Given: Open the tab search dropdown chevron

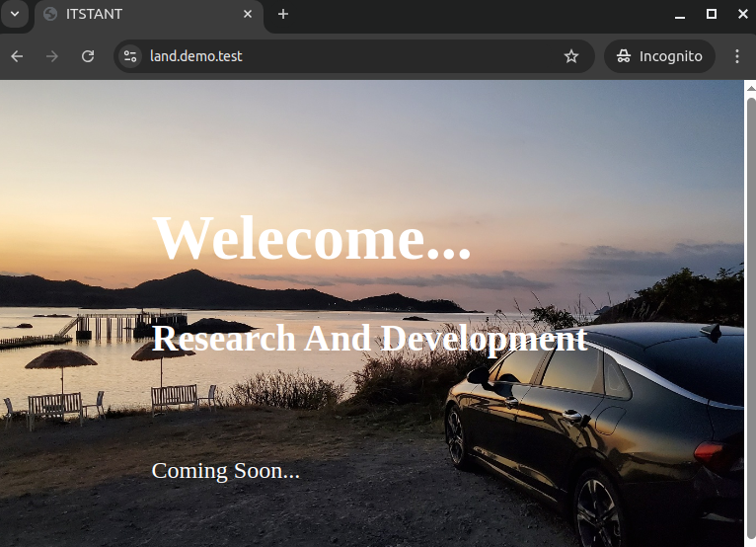Looking at the screenshot, I should point(15,15).
